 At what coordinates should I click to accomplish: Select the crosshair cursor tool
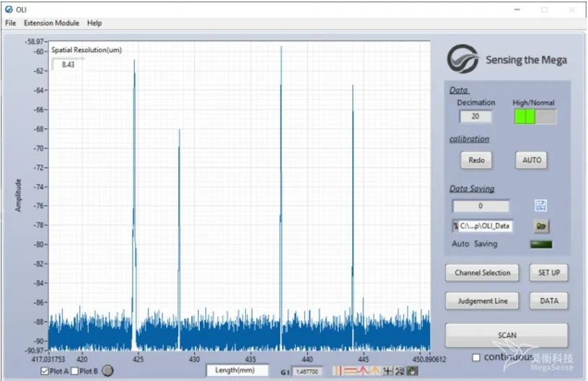click(x=388, y=371)
